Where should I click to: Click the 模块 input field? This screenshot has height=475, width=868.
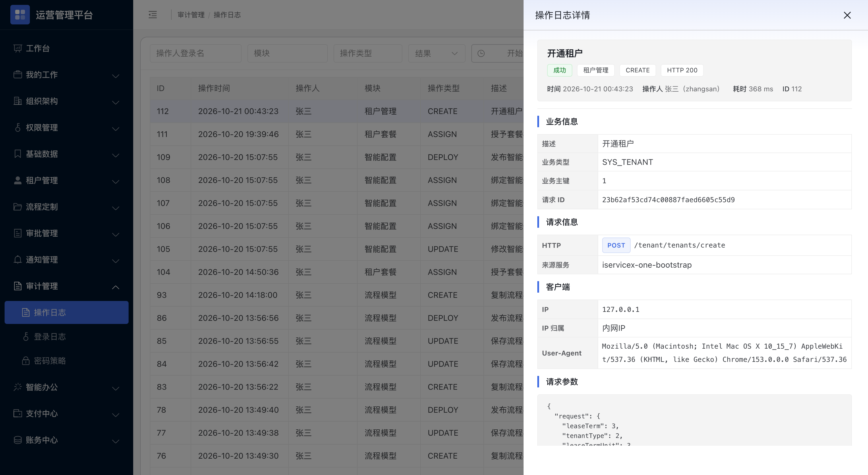pyautogui.click(x=287, y=53)
